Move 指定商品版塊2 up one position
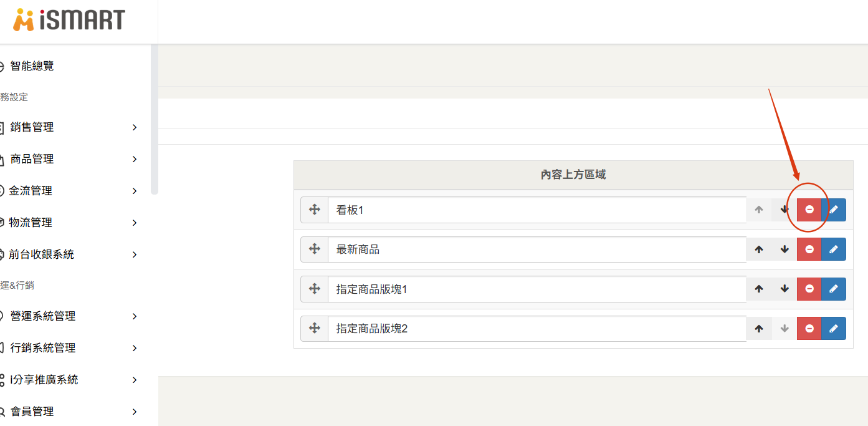Viewport: 868px width, 426px height. click(759, 328)
